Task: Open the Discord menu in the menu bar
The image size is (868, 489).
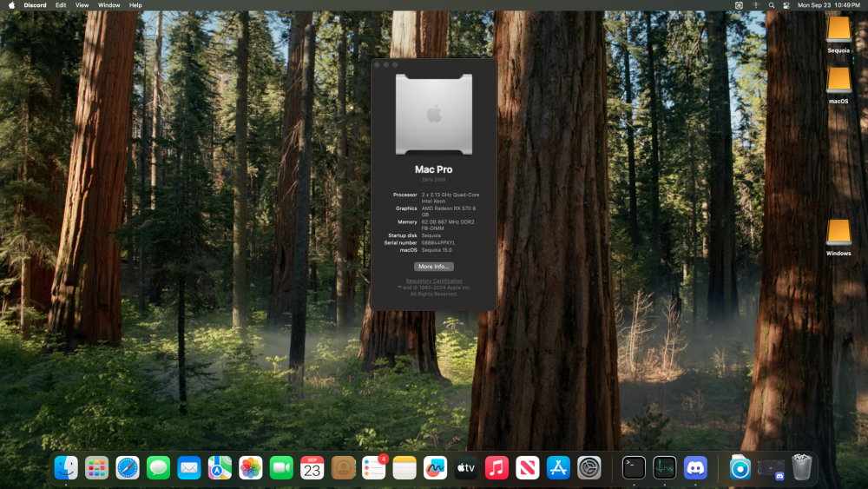Action: (35, 5)
